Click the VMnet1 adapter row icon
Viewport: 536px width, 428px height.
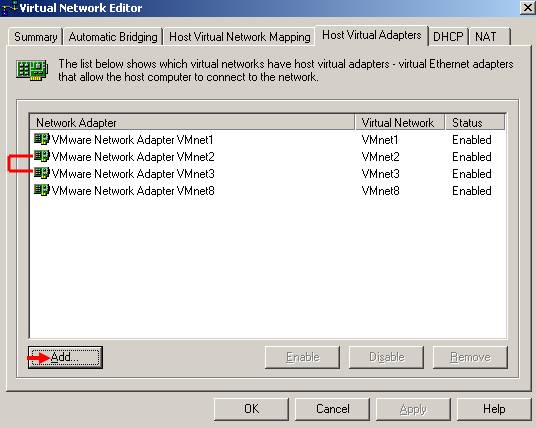pyautogui.click(x=42, y=139)
